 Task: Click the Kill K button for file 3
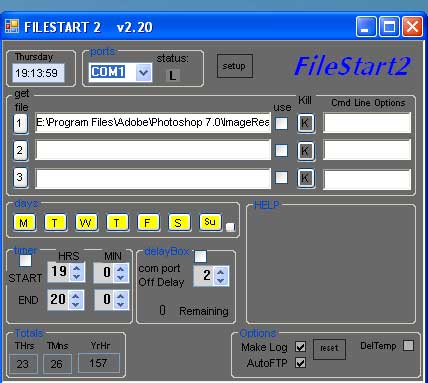tap(305, 178)
